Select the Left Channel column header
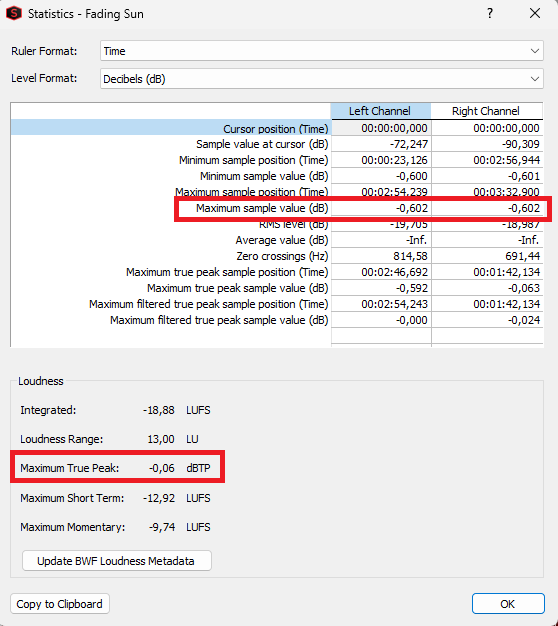Screen dimensions: 558x626 point(380,111)
